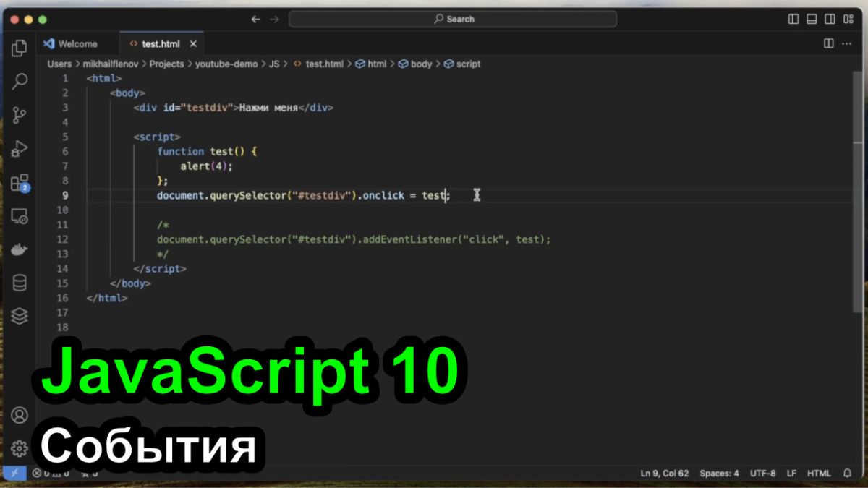Screen dimensions: 868x488
Task: Expand the body symbol breadcrumb
Action: (415, 64)
